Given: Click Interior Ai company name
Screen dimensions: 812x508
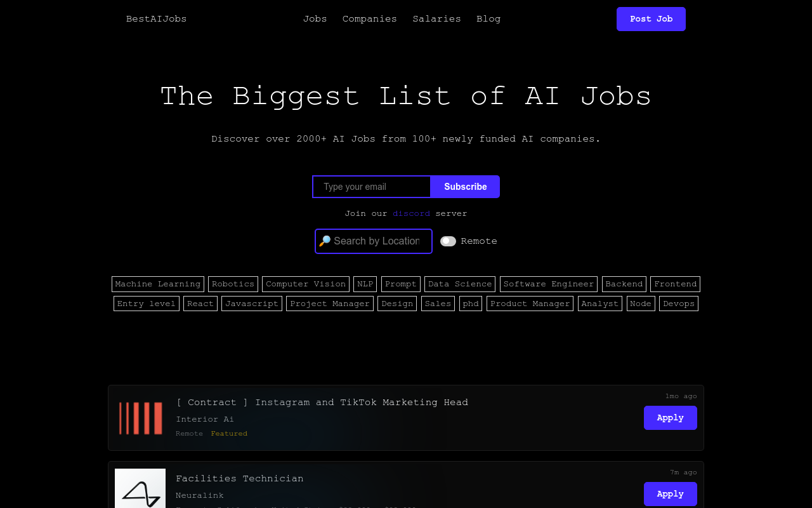Looking at the screenshot, I should tap(205, 419).
